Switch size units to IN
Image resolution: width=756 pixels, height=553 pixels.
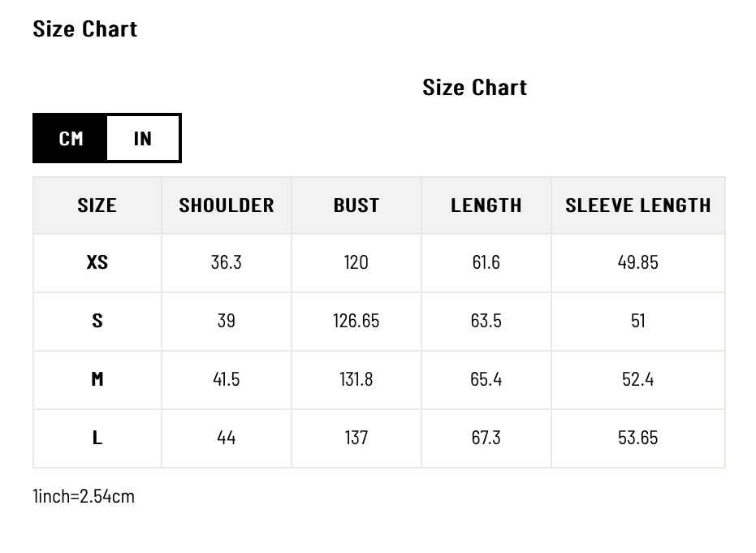click(x=143, y=139)
